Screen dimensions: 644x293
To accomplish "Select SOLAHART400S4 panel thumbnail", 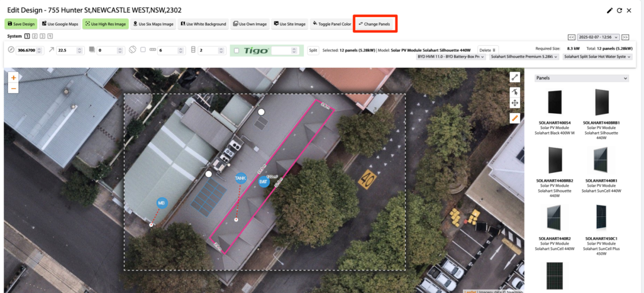I will coord(555,102).
